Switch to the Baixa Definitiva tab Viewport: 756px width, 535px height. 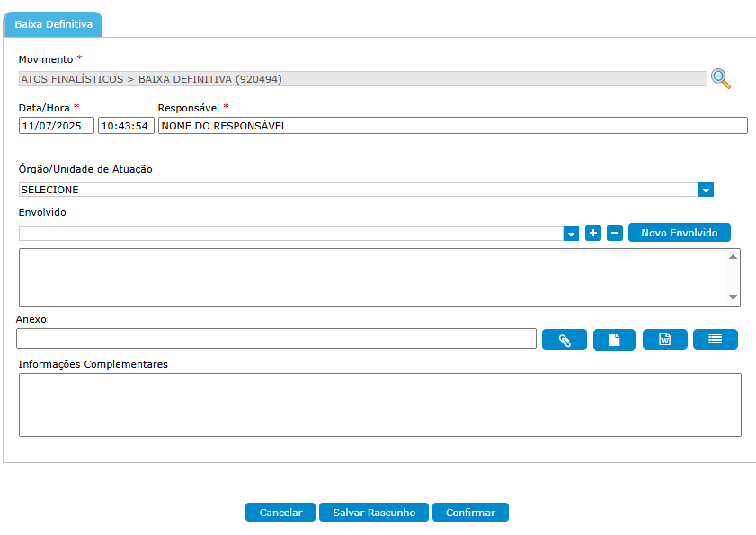pos(53,24)
